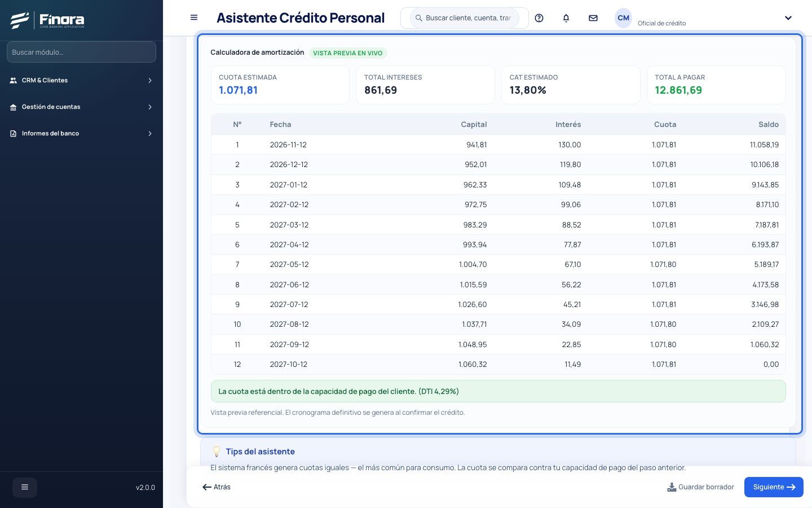Click the CM user avatar
This screenshot has width=812, height=508.
click(x=624, y=18)
